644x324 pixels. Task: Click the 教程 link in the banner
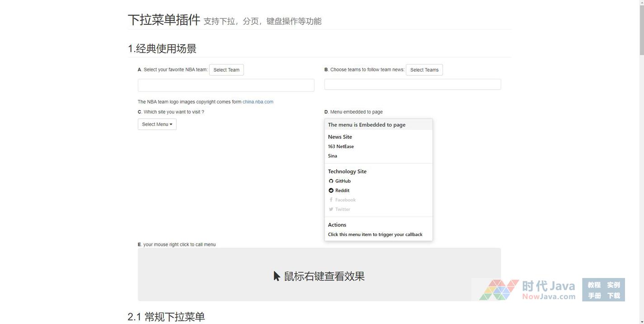[x=594, y=285]
